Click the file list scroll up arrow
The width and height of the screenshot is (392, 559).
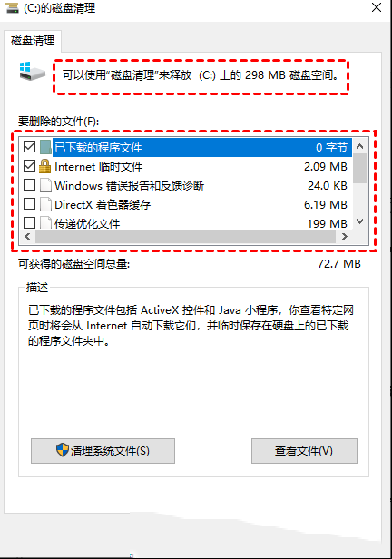pyautogui.click(x=360, y=146)
